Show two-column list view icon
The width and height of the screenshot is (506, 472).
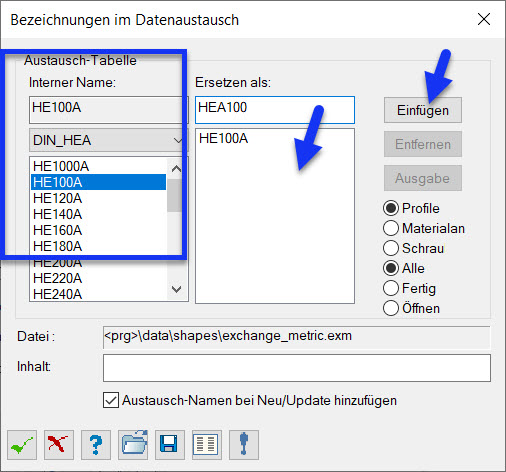207,445
